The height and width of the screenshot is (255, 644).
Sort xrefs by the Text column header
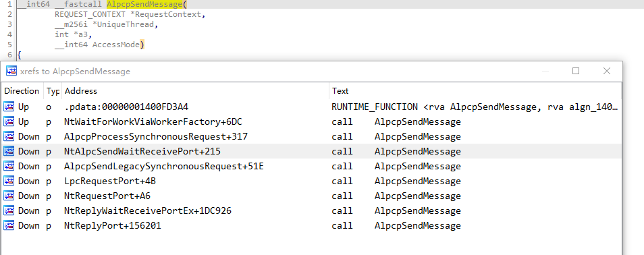(x=475, y=91)
